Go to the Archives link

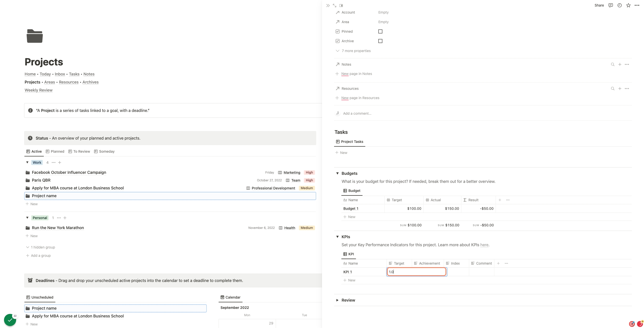[x=91, y=82]
